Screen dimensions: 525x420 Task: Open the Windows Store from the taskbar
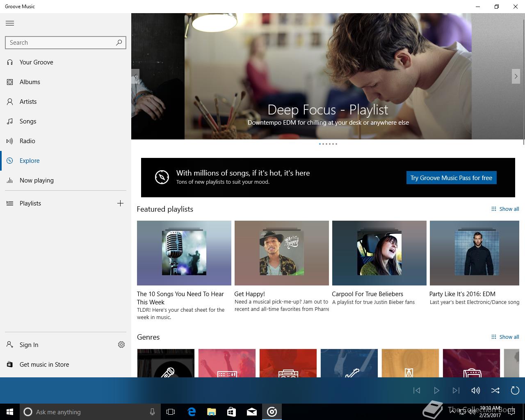pyautogui.click(x=232, y=412)
